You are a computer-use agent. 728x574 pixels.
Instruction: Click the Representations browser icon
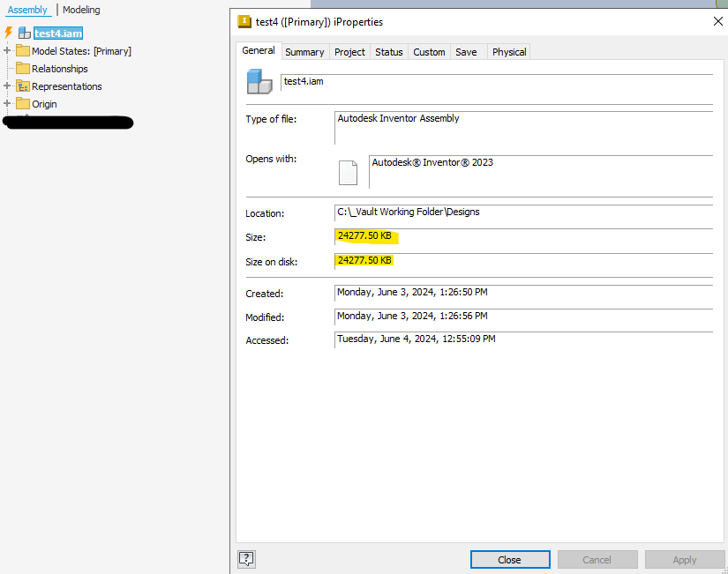[x=24, y=86]
